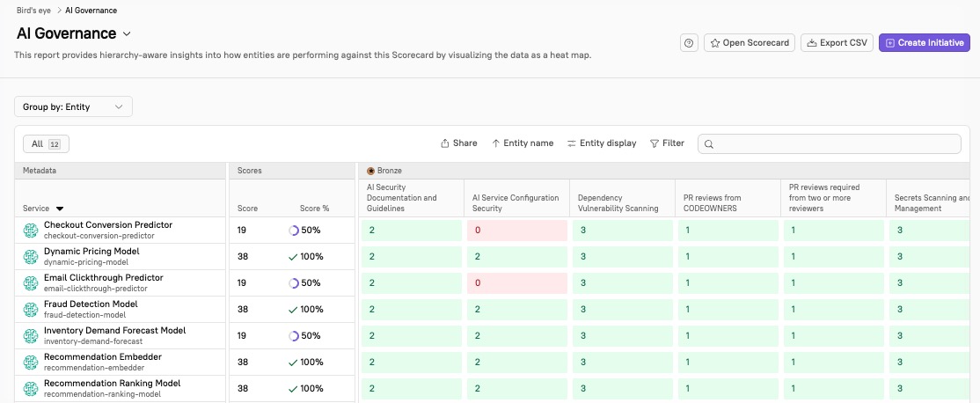Screen dimensions: 980x403
Task: Click the Score % column header
Action: click(314, 209)
